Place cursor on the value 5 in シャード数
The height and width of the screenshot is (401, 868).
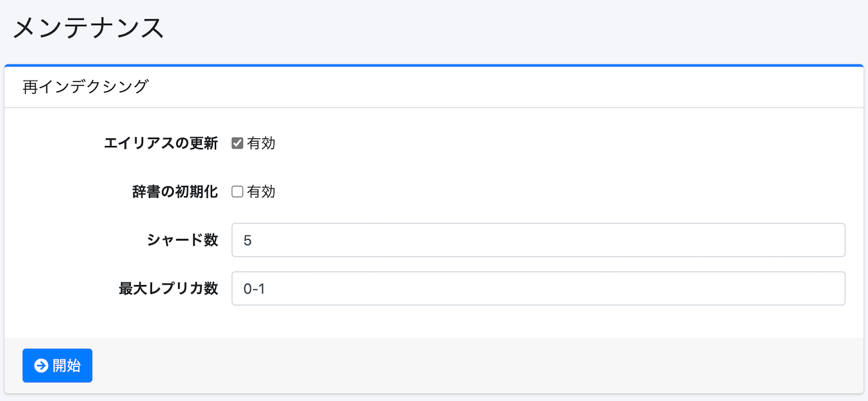247,240
